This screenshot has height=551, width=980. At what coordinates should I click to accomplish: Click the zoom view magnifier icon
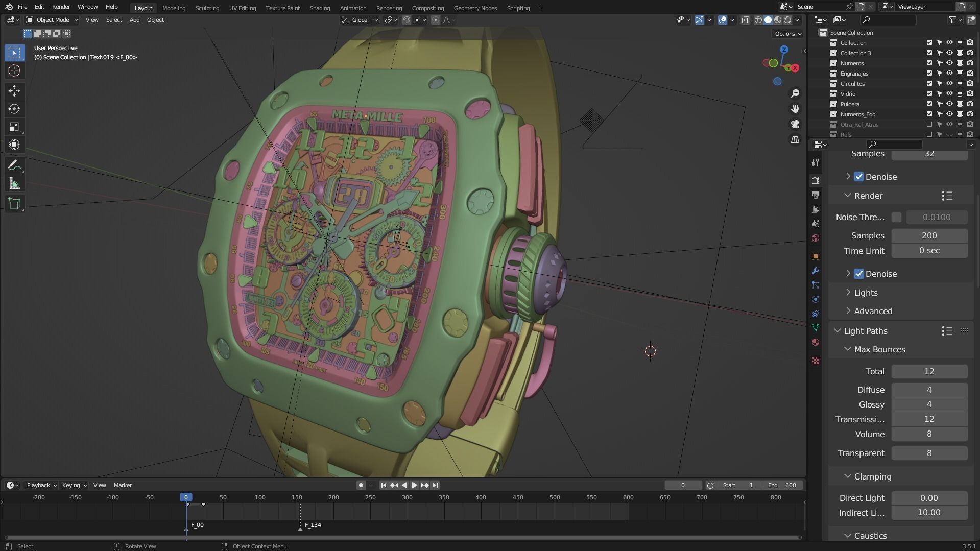tap(795, 93)
